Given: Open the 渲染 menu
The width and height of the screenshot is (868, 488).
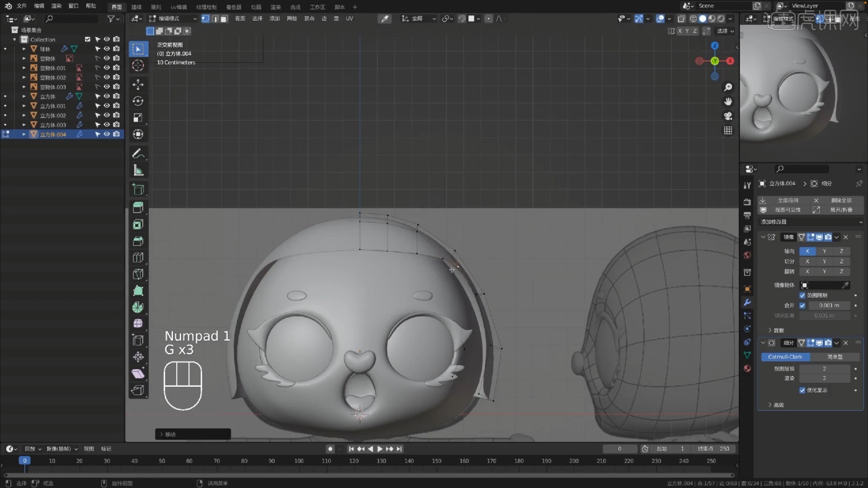Looking at the screenshot, I should point(56,6).
